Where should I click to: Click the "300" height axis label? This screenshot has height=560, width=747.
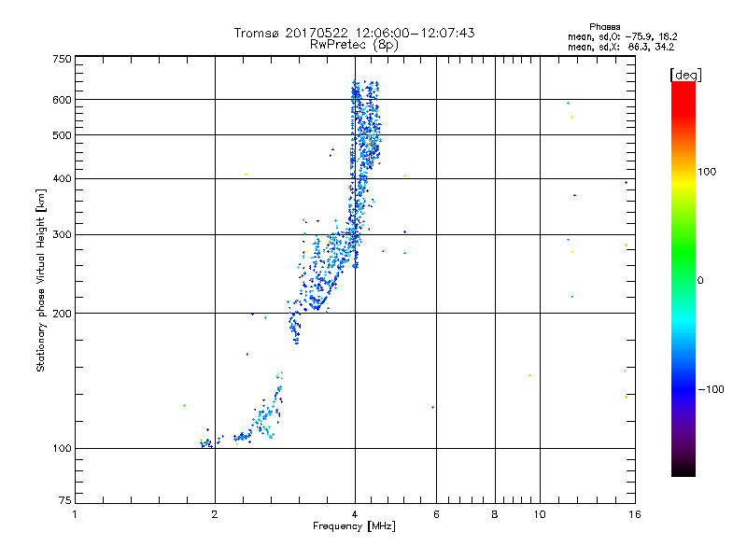click(x=62, y=234)
